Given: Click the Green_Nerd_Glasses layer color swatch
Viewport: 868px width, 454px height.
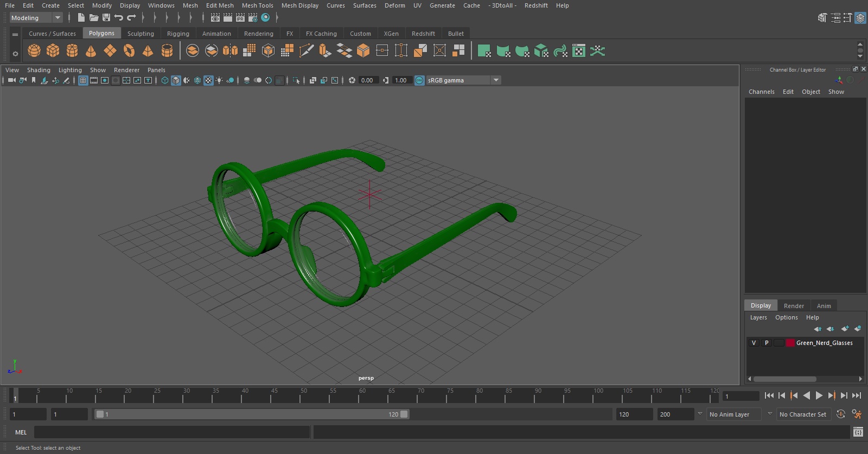Looking at the screenshot, I should 790,343.
